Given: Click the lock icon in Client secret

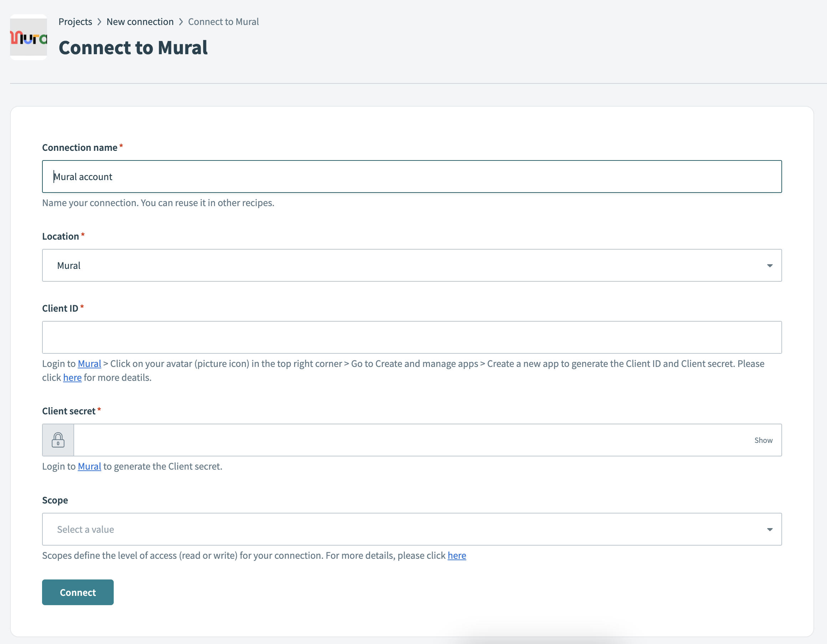Looking at the screenshot, I should pyautogui.click(x=58, y=440).
